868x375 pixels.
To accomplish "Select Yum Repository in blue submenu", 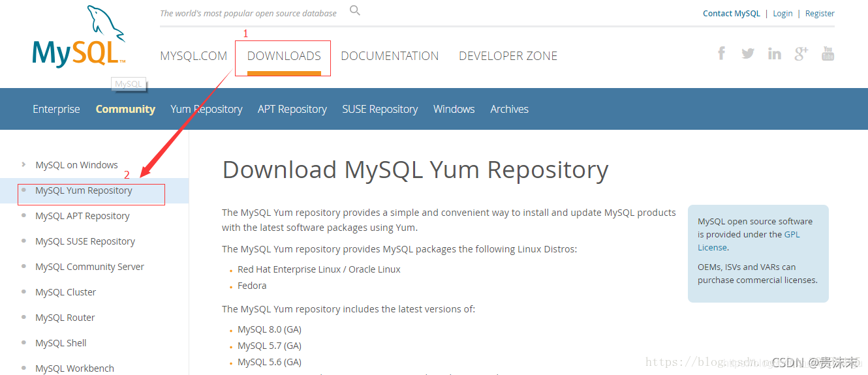I will 206,109.
